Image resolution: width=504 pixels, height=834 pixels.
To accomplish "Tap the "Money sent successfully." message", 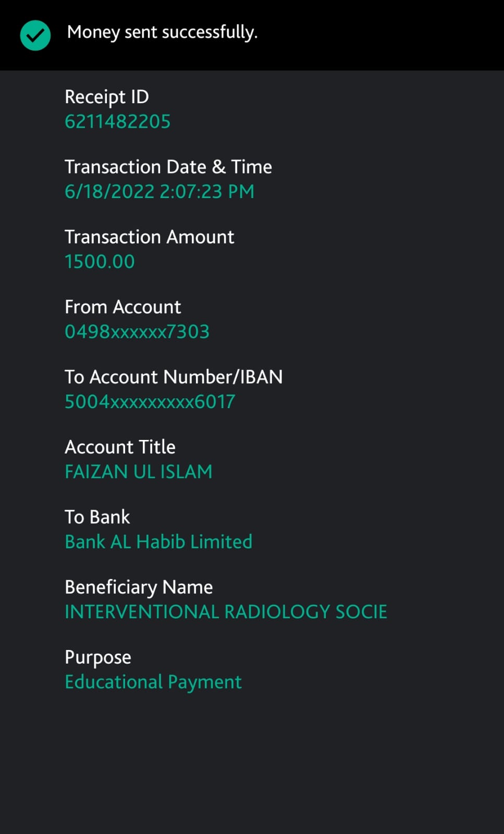I will click(162, 32).
